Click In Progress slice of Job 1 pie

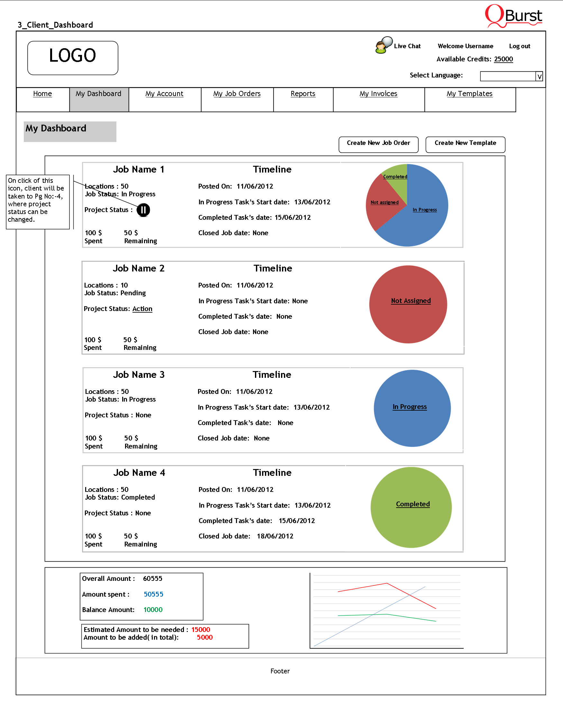click(x=425, y=210)
